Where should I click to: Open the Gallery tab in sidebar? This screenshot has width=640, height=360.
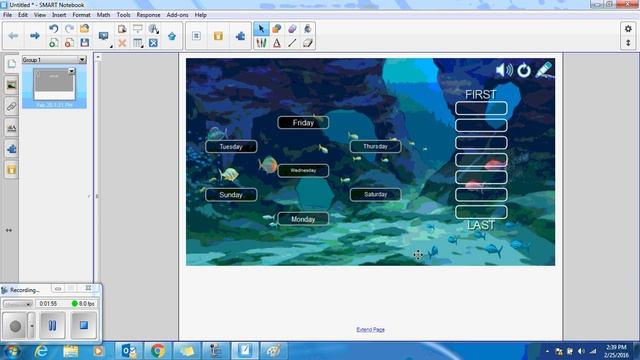[x=11, y=85]
